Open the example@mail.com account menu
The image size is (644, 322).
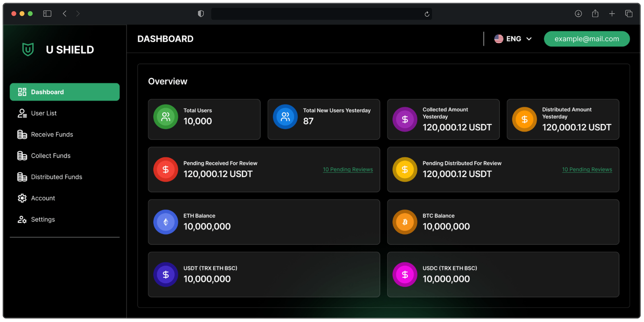tap(586, 39)
